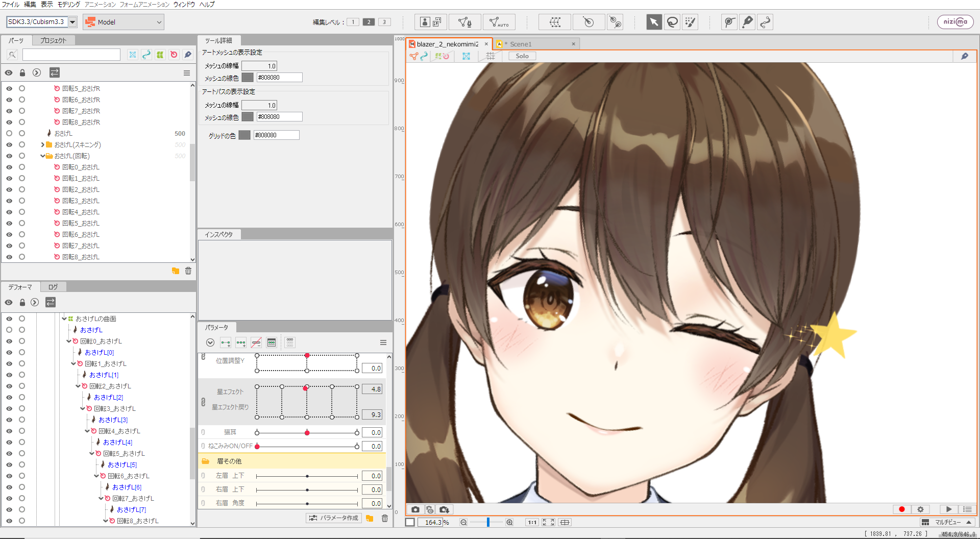Collapse おさげLの曲面 deformer node
980x539 pixels.
[x=64, y=318]
